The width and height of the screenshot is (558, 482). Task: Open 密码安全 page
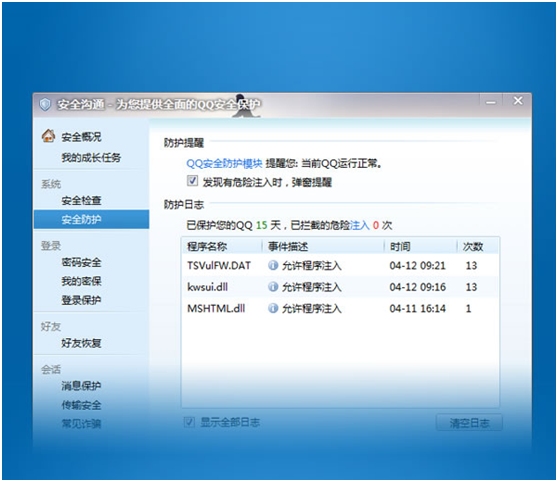(81, 262)
